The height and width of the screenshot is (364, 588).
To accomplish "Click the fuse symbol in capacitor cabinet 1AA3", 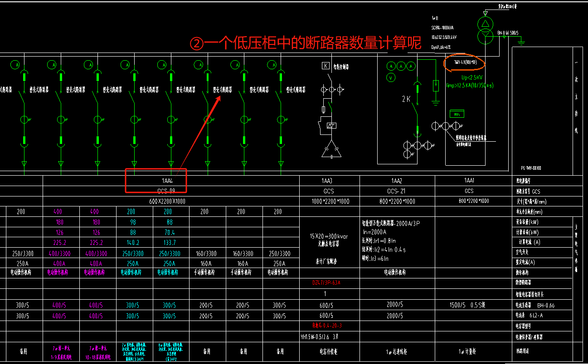I will coord(323,109).
